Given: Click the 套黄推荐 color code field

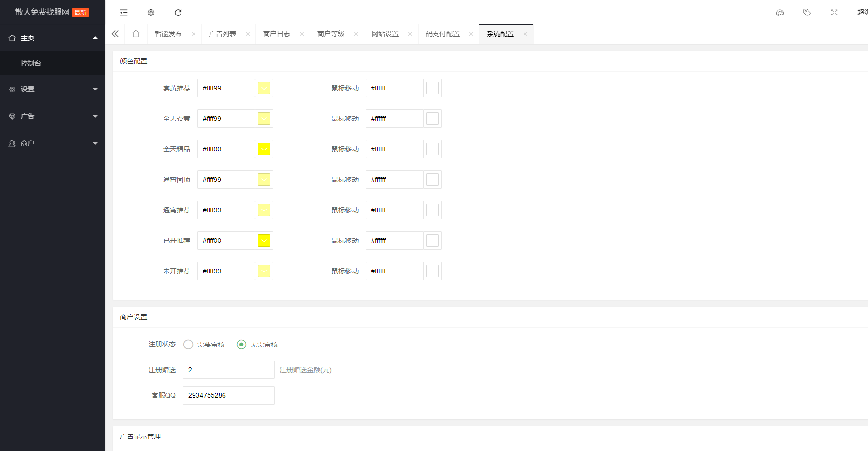Looking at the screenshot, I should pyautogui.click(x=226, y=88).
